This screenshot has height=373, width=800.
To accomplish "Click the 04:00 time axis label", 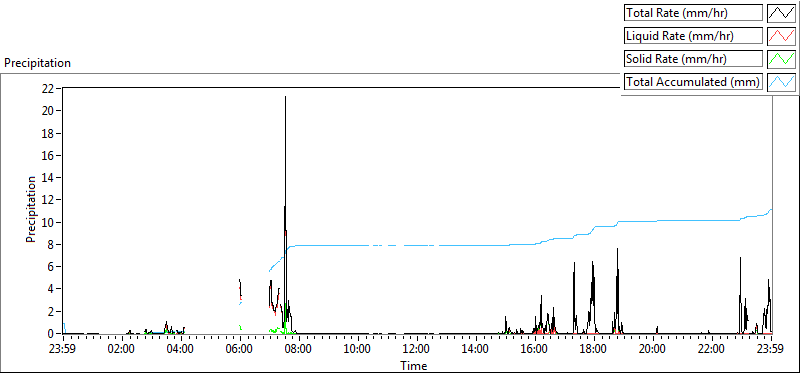I will point(181,350).
